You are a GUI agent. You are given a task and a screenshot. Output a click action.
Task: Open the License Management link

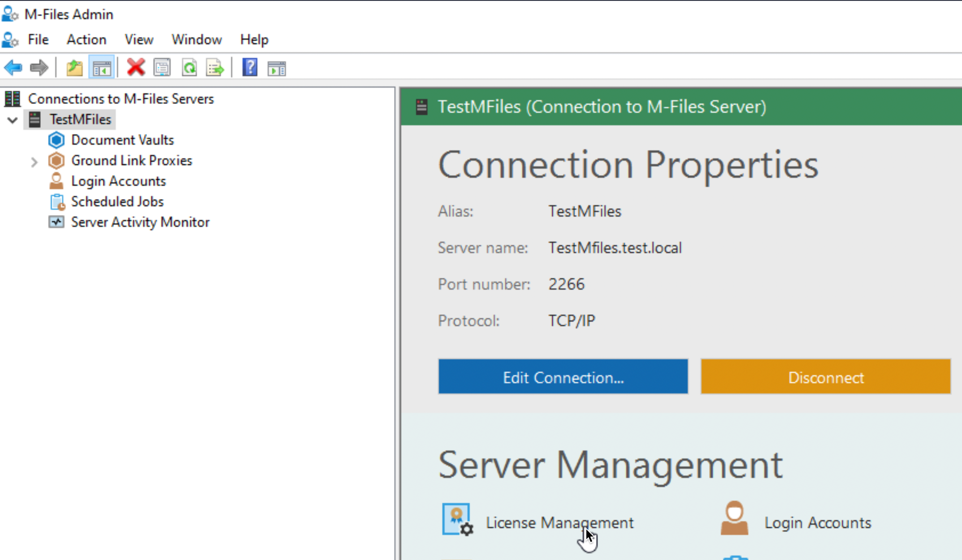click(x=559, y=523)
